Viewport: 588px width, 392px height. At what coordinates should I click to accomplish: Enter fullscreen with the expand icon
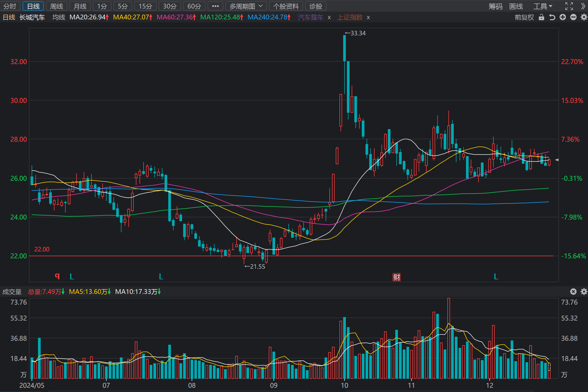click(x=569, y=6)
